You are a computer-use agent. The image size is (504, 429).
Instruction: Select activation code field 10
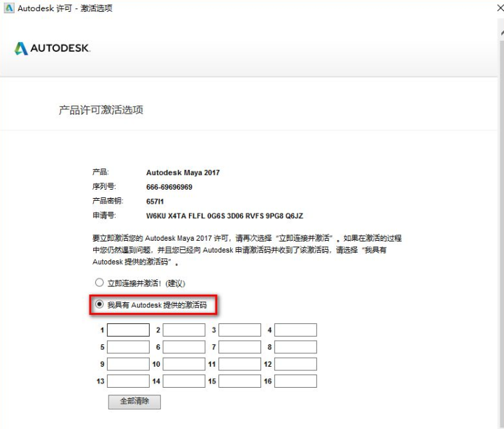point(184,364)
